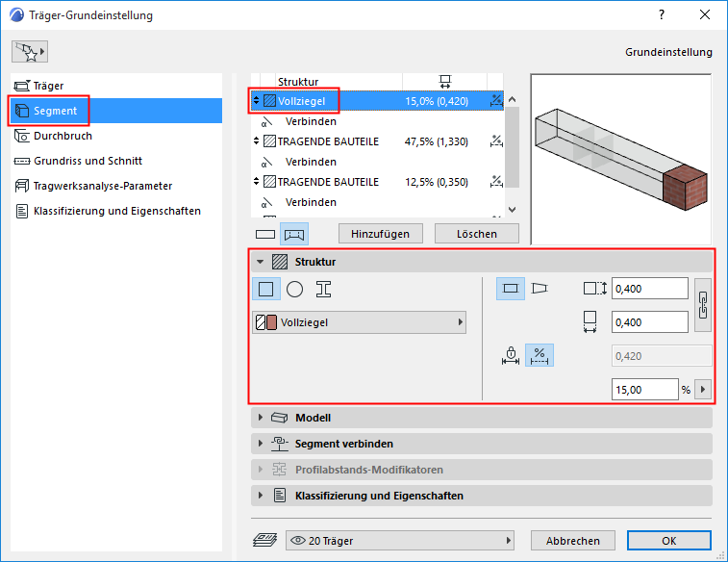The width and height of the screenshot is (728, 562).
Task: Click the segment width icon beside 0,400
Action: tap(590, 321)
